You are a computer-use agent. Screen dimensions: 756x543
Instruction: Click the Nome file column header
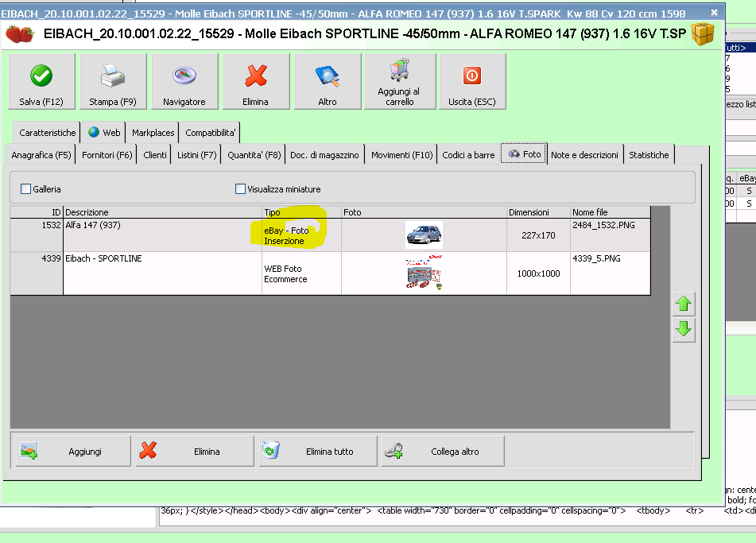[x=610, y=212]
